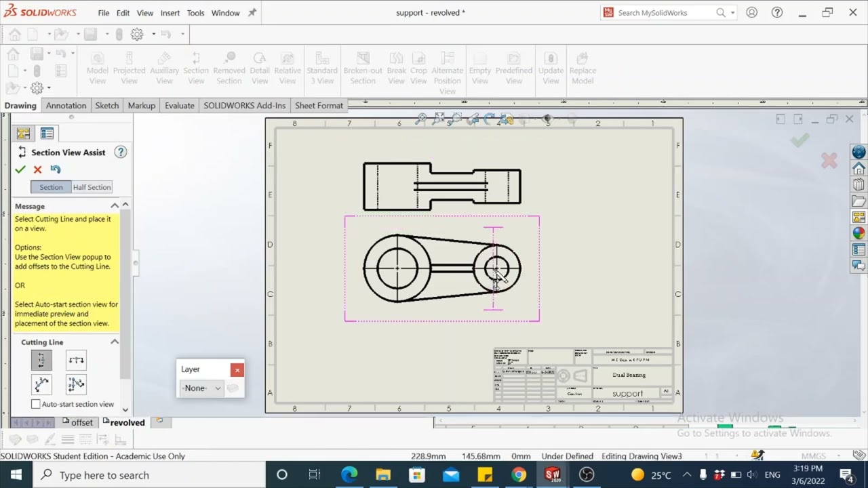Collapse the Message section

point(115,206)
